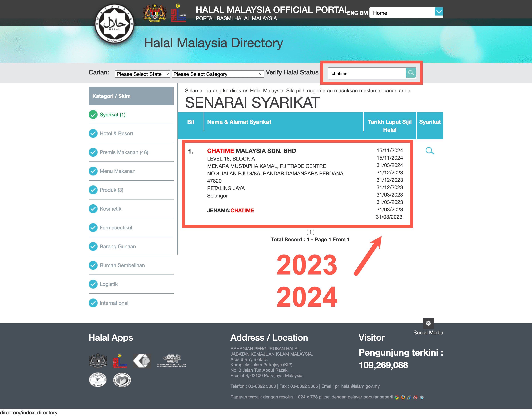
Task: Click the Total Record page summary text
Action: [310, 239]
